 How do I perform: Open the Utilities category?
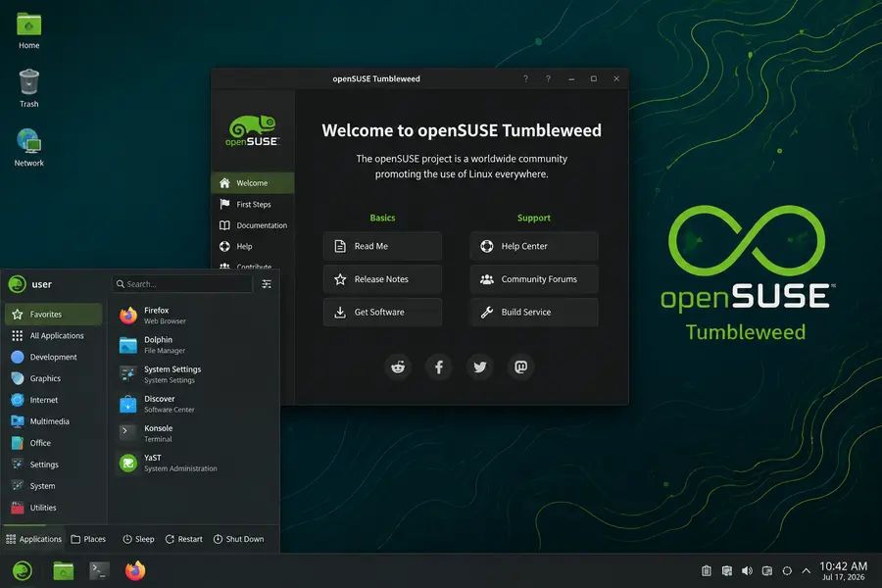click(54, 507)
